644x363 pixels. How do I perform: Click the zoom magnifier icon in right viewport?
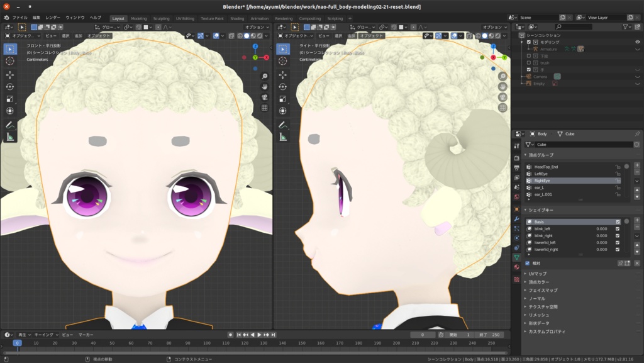pyautogui.click(x=502, y=77)
